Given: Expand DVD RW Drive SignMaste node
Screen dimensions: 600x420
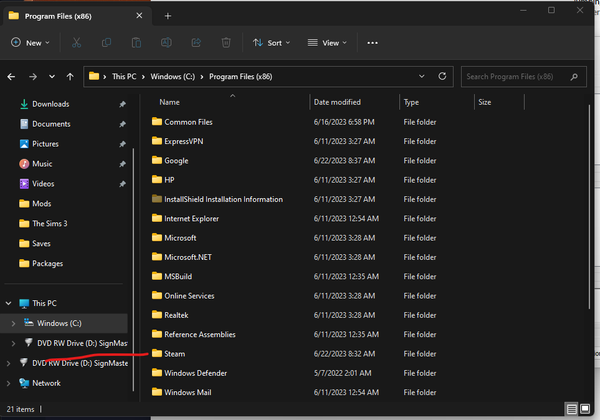Looking at the screenshot, I should tap(8, 363).
